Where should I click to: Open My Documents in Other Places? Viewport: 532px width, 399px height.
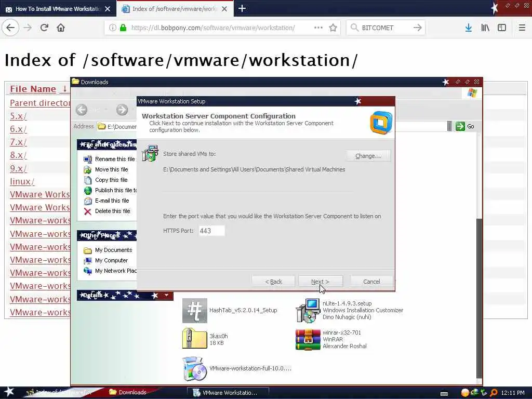[113, 250]
